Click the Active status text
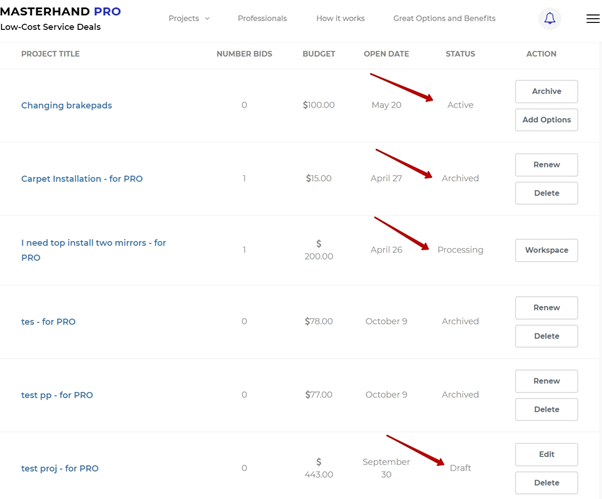Image resolution: width=602 pixels, height=499 pixels. pyautogui.click(x=460, y=105)
